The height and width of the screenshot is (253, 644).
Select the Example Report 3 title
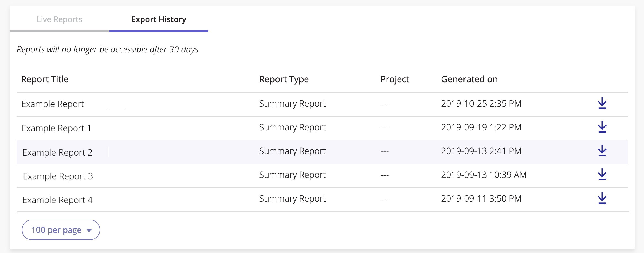tap(58, 176)
